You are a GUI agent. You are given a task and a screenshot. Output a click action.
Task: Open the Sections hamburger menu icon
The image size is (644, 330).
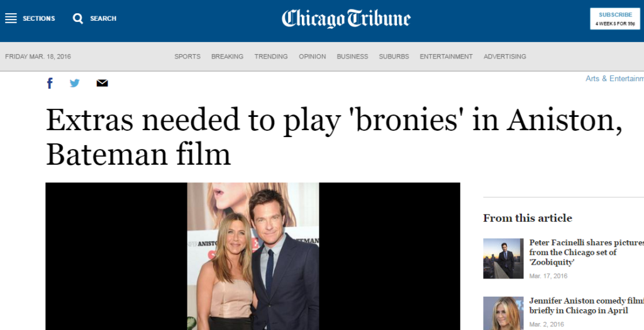[11, 18]
